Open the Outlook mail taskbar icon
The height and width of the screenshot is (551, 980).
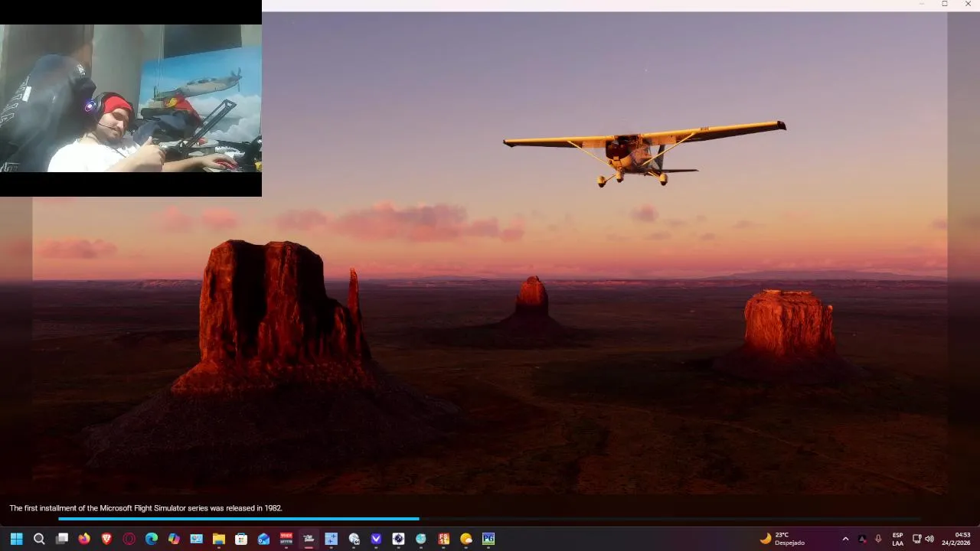(x=263, y=539)
